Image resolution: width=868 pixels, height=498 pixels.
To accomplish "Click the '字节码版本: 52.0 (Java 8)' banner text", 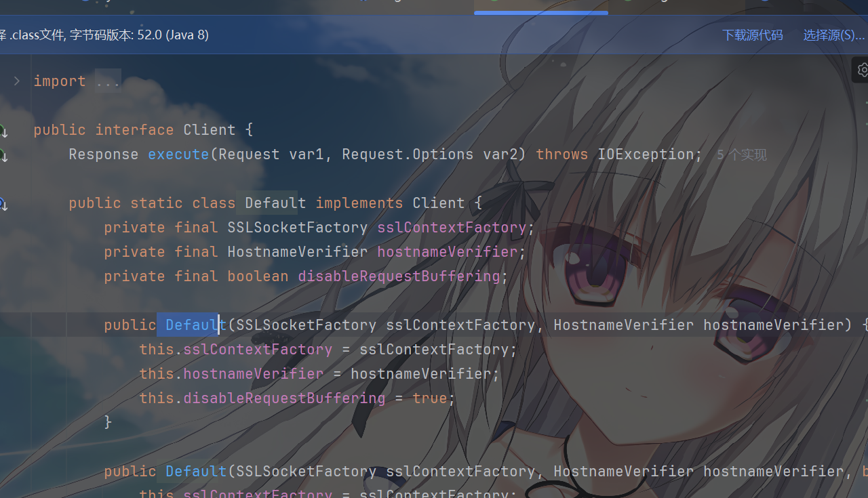I will [x=139, y=35].
